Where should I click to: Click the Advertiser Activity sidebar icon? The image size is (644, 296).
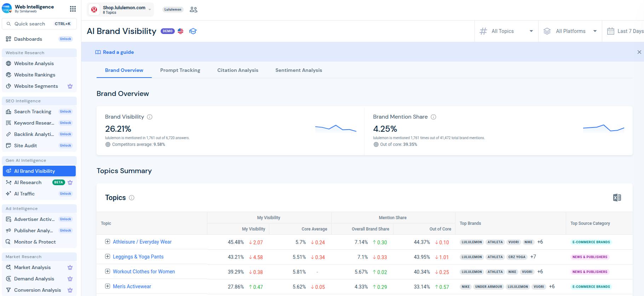[x=8, y=219]
